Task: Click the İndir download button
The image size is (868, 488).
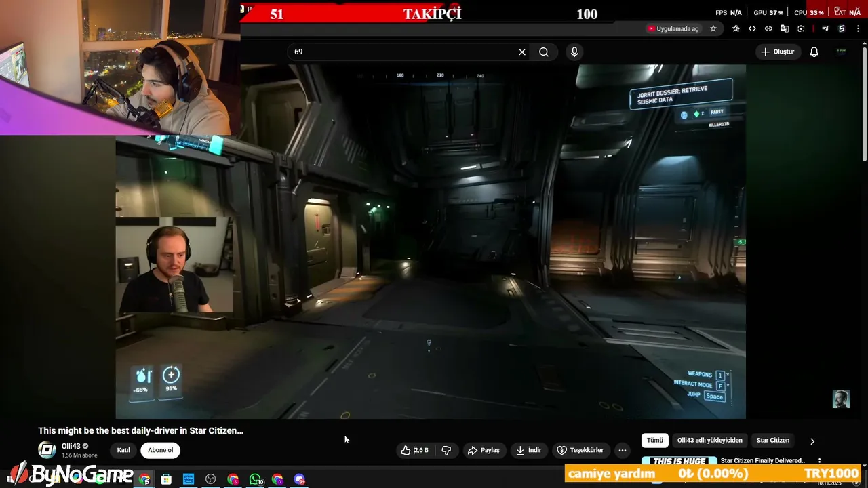Action: coord(528,450)
